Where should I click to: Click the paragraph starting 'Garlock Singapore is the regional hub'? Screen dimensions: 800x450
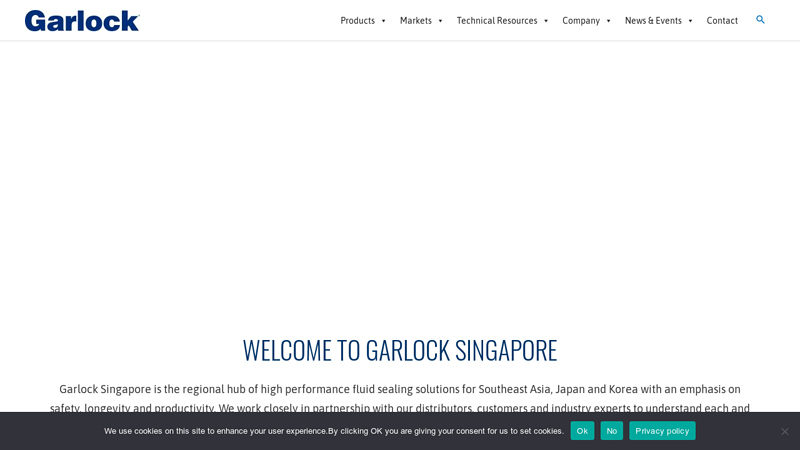pyautogui.click(x=400, y=398)
